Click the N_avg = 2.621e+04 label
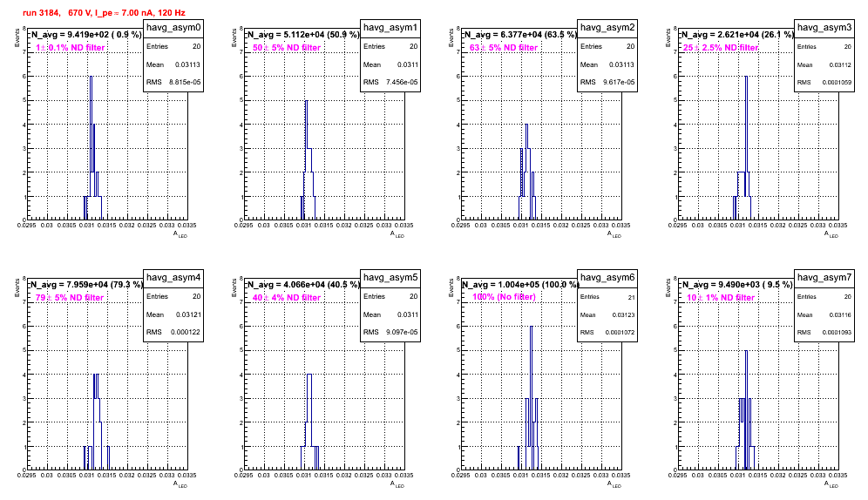This screenshot has height=500, width=868. pos(737,35)
